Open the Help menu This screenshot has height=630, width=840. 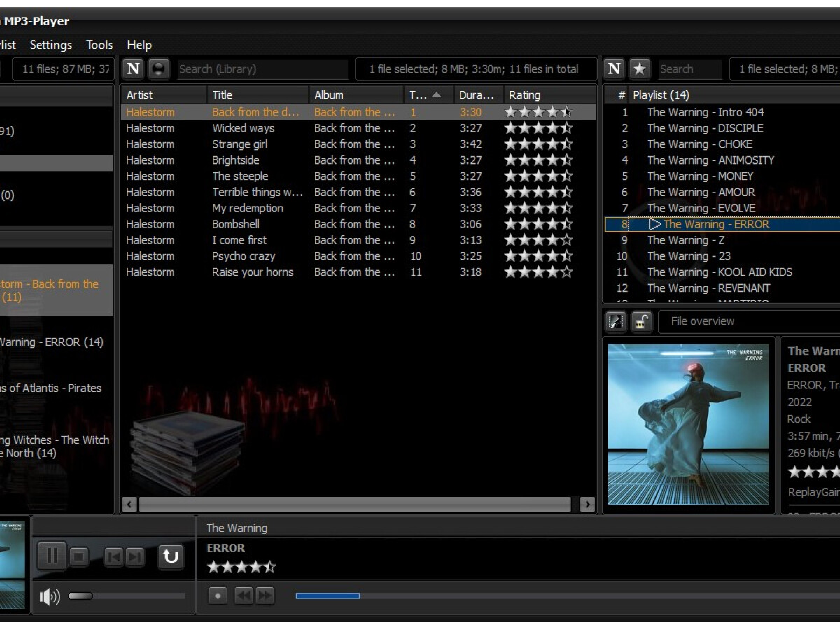click(139, 45)
